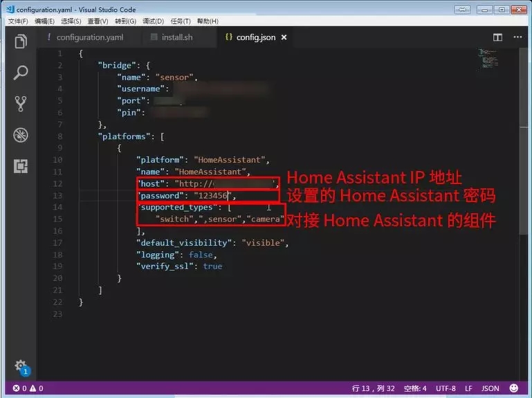
Task: Change file encoding UTF-8
Action: coord(446,388)
